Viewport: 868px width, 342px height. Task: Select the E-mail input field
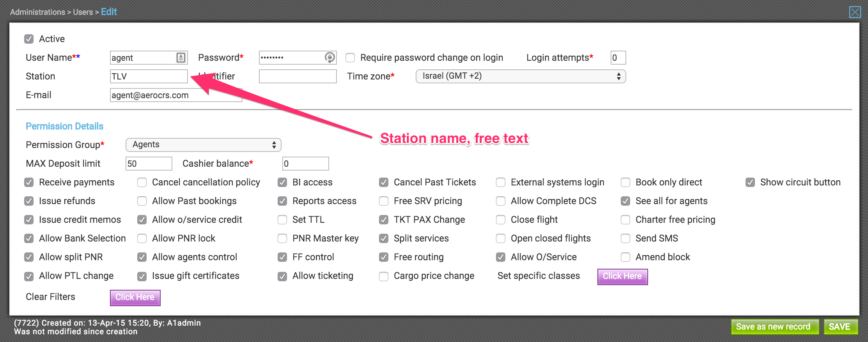click(176, 95)
